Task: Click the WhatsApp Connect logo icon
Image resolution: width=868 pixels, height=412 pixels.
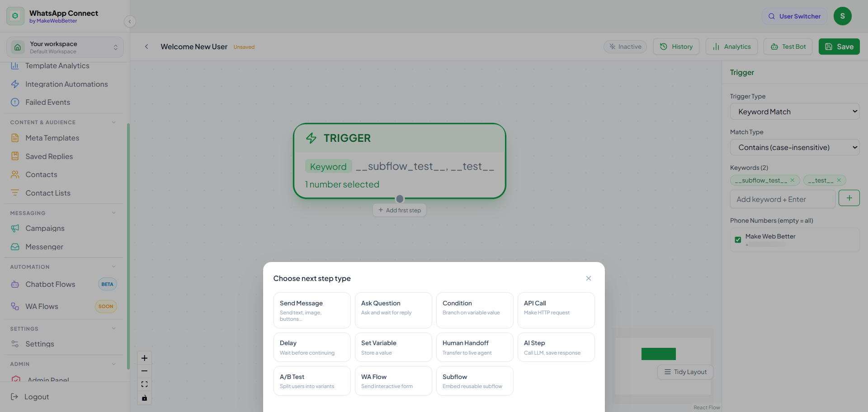Action: coord(15,16)
